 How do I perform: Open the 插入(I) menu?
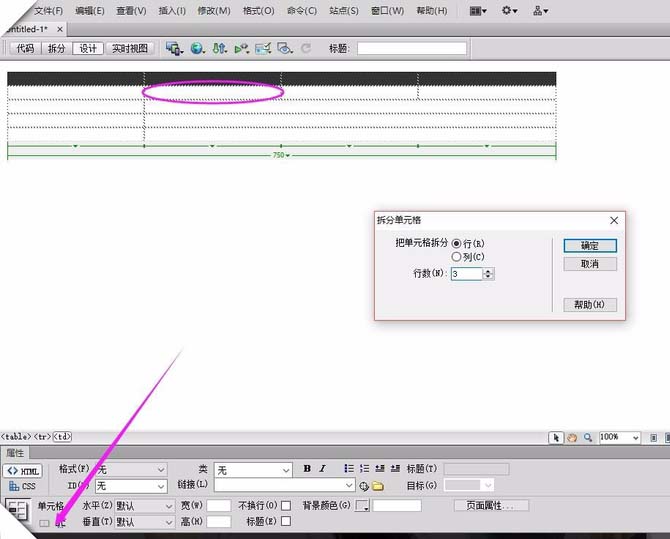point(172,11)
